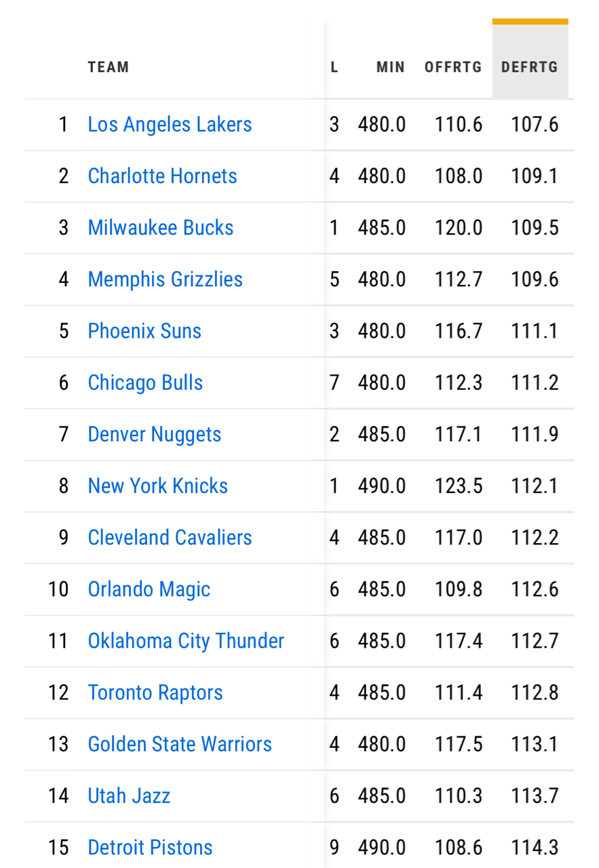Viewport: 599px width, 868px height.
Task: Open Charlotte Hornets team link
Action: click(x=163, y=176)
